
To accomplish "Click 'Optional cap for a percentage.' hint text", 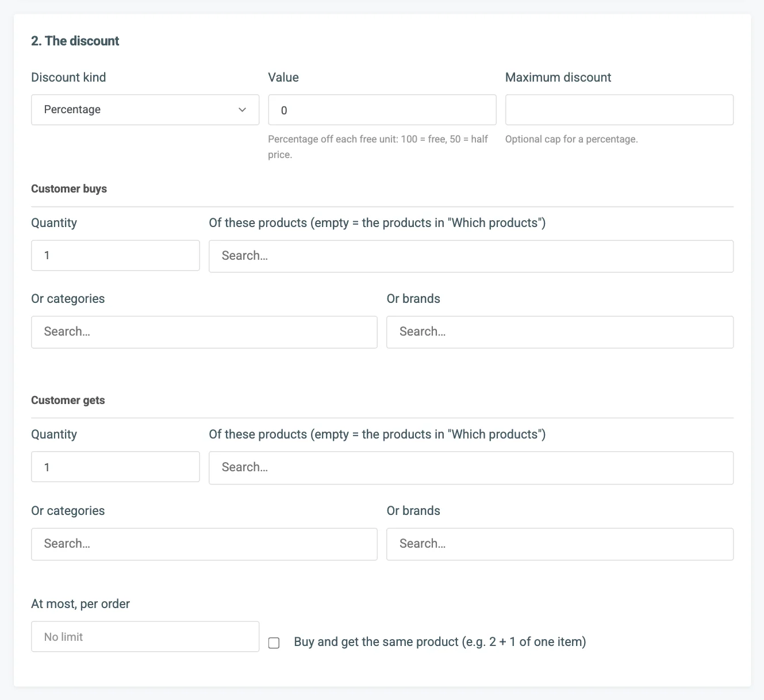I will click(571, 139).
